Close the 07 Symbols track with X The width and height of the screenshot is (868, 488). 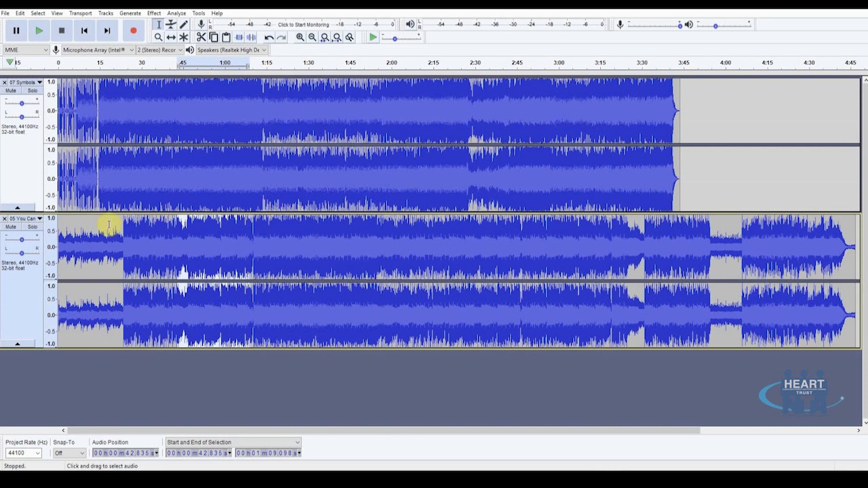[4, 82]
